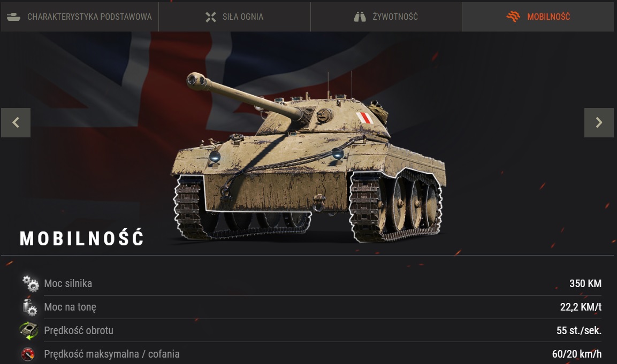
Task: Click the binoculars survivability icon
Action: 360,17
